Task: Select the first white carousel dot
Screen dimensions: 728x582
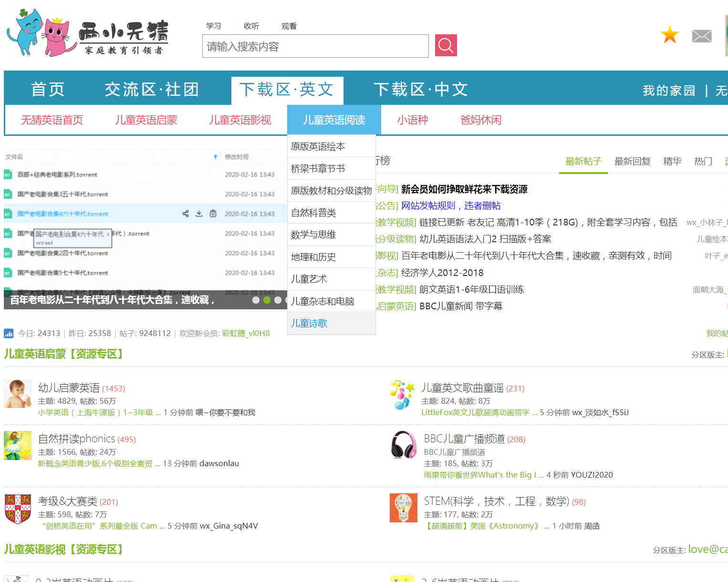Action: 256,300
